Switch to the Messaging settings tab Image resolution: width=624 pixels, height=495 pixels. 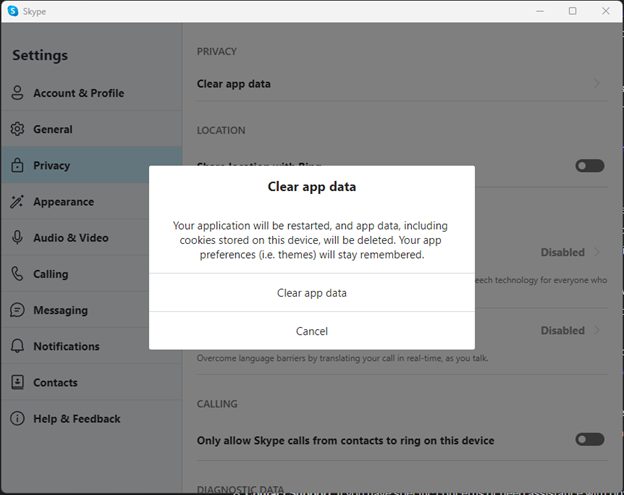[x=60, y=310]
